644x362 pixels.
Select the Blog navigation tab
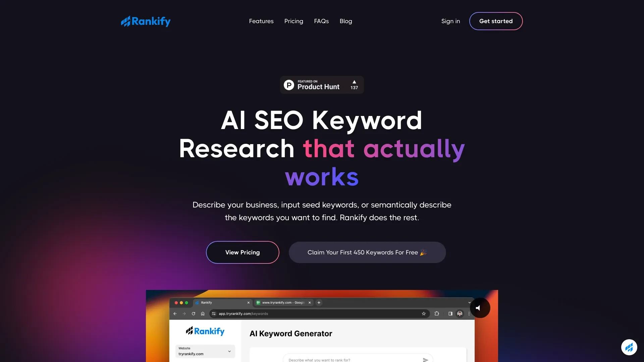pyautogui.click(x=345, y=21)
